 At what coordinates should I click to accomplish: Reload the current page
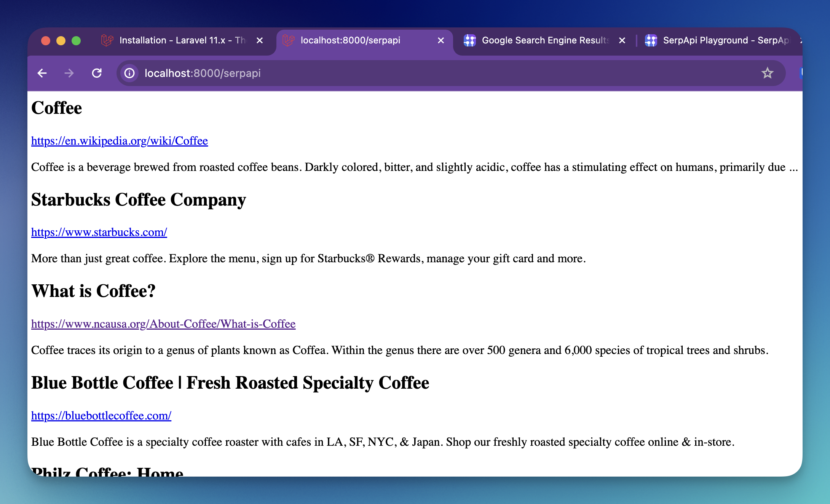[x=97, y=73]
